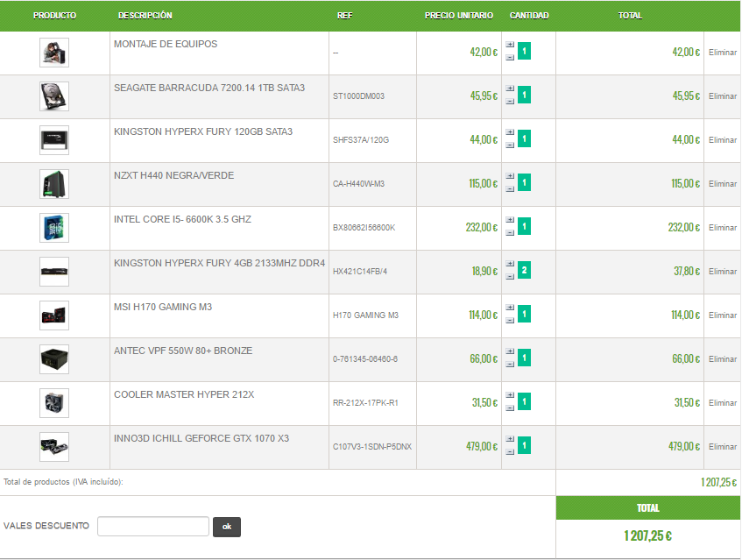
Task: Open KINGSTON HYPERX FURY 120GB SATA3 link
Action: [203, 131]
